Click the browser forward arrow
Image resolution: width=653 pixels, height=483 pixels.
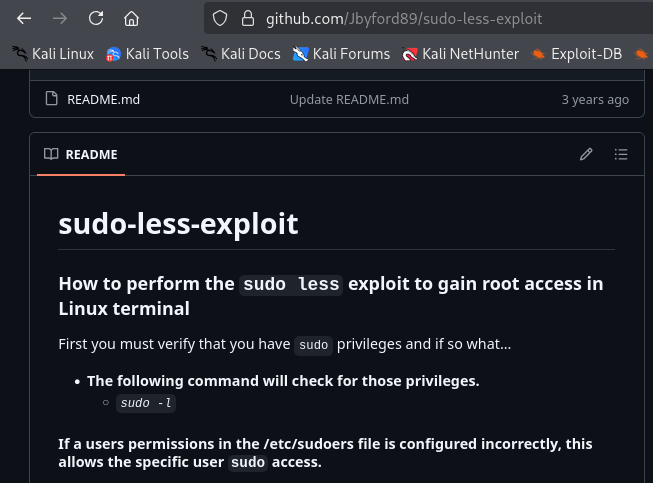tap(60, 18)
